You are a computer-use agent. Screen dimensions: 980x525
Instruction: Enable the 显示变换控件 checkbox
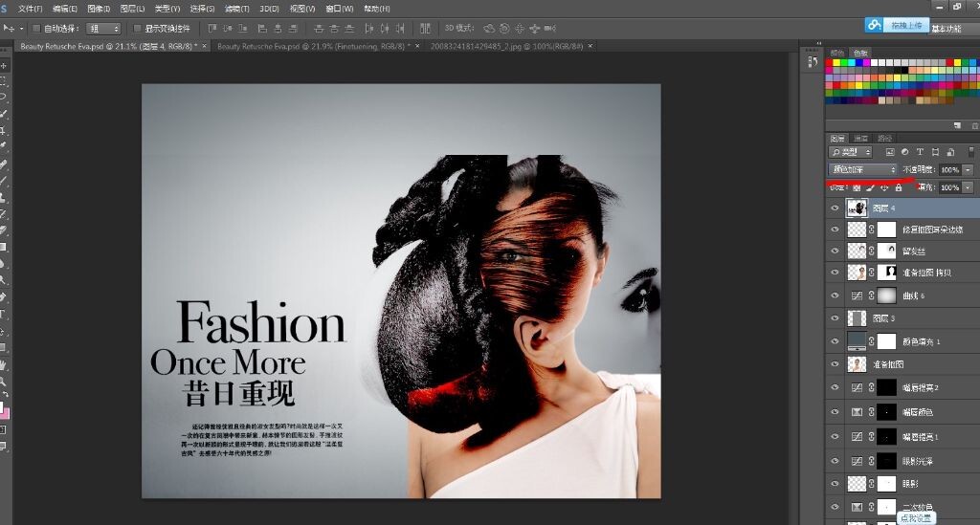(137, 28)
